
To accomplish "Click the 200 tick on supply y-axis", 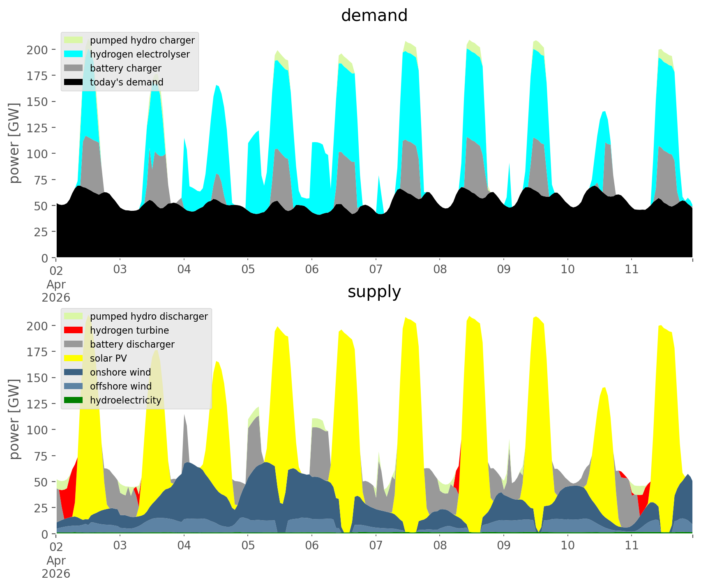I will click(x=36, y=326).
